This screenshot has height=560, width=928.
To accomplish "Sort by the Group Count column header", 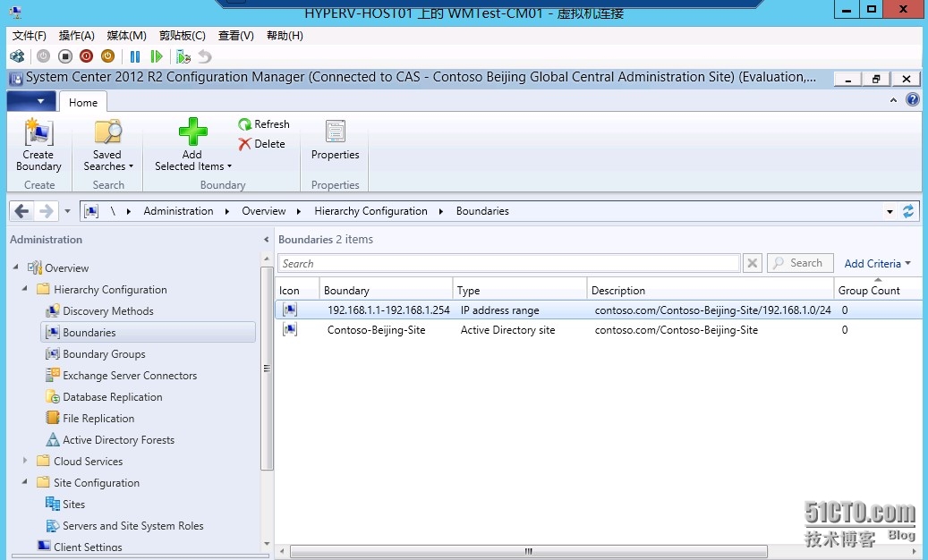I will click(878, 291).
